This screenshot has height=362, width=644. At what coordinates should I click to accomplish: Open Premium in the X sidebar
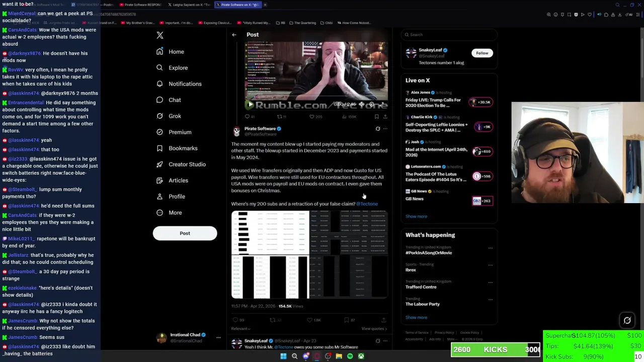pyautogui.click(x=174, y=132)
